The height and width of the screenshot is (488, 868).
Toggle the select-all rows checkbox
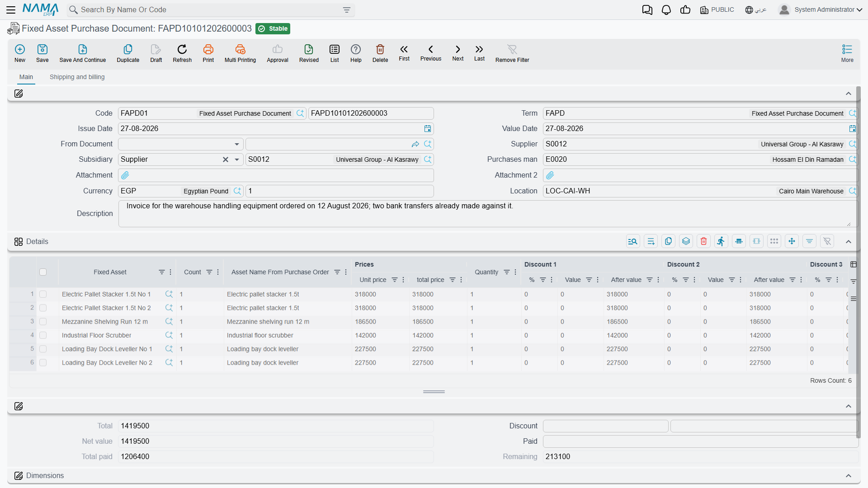point(43,272)
